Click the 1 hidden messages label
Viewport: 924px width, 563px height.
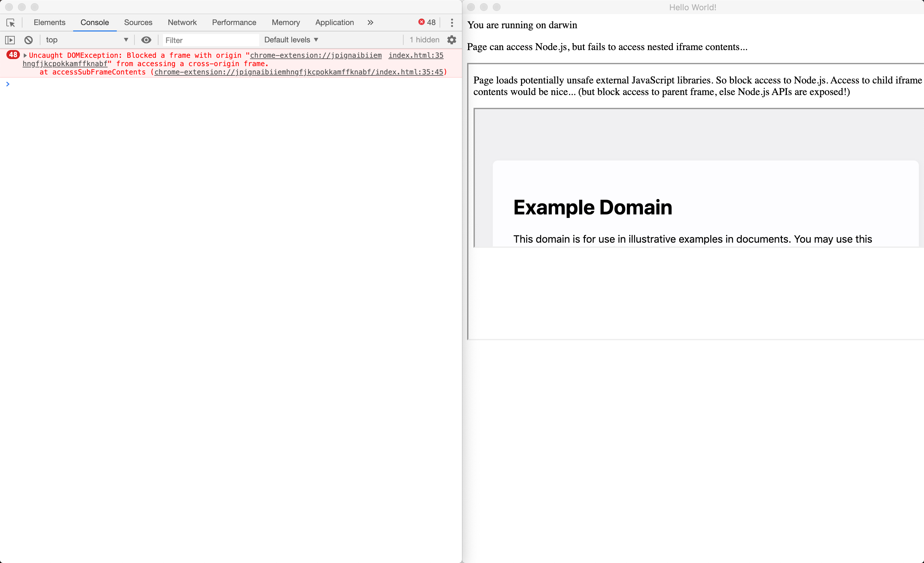point(424,40)
